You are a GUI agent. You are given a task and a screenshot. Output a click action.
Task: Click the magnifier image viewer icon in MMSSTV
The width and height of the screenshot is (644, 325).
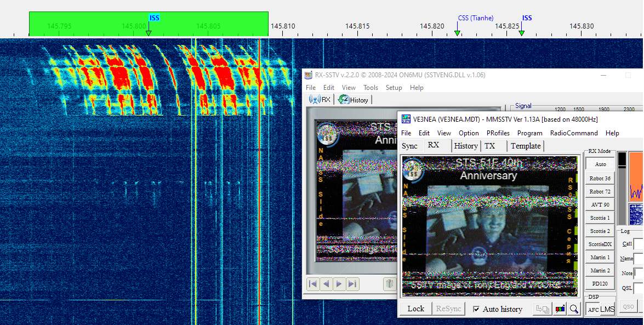574,309
